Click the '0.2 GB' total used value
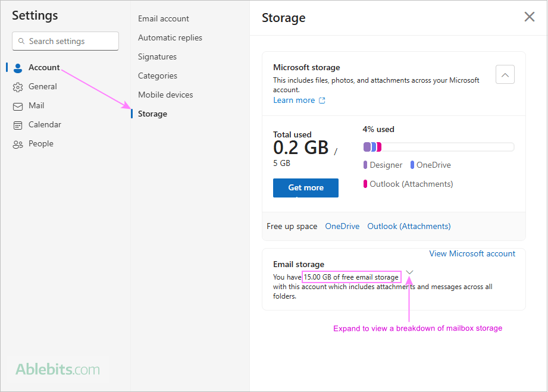 301,148
